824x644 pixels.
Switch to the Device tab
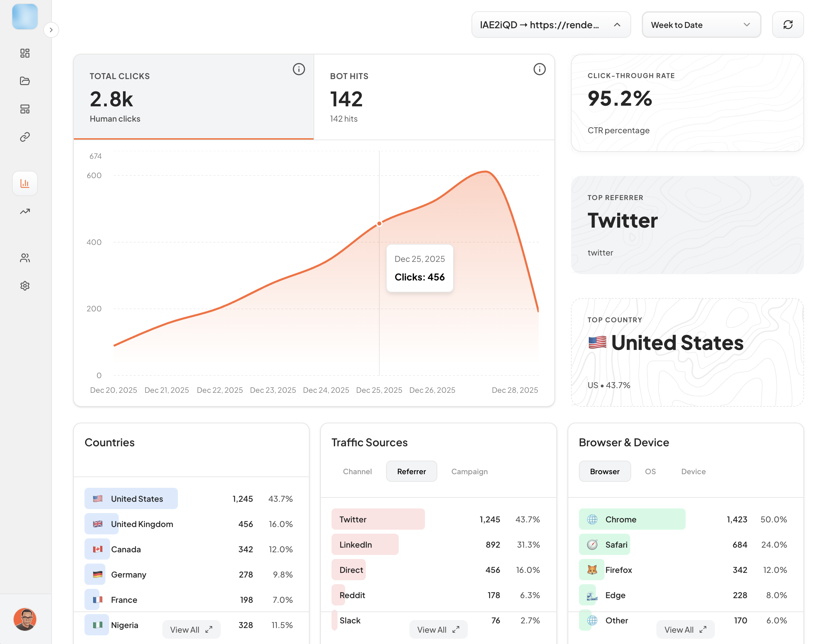[693, 471]
